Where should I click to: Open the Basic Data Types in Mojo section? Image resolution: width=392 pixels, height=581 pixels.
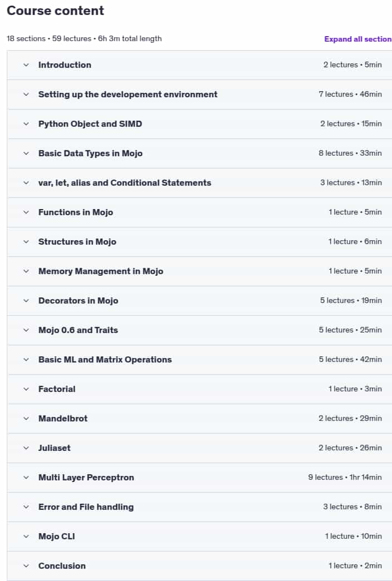199,153
